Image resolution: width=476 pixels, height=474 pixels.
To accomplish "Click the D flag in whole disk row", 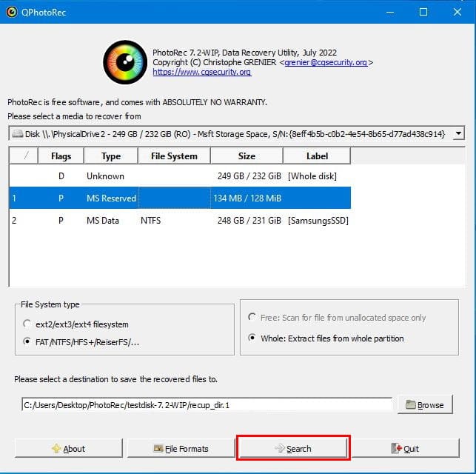I will coord(61,176).
